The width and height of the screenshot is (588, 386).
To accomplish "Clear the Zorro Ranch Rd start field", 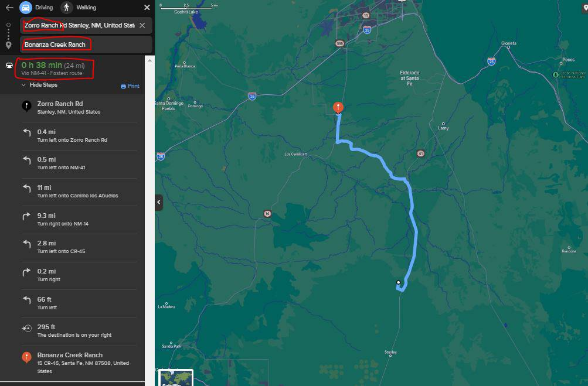I will (x=142, y=26).
